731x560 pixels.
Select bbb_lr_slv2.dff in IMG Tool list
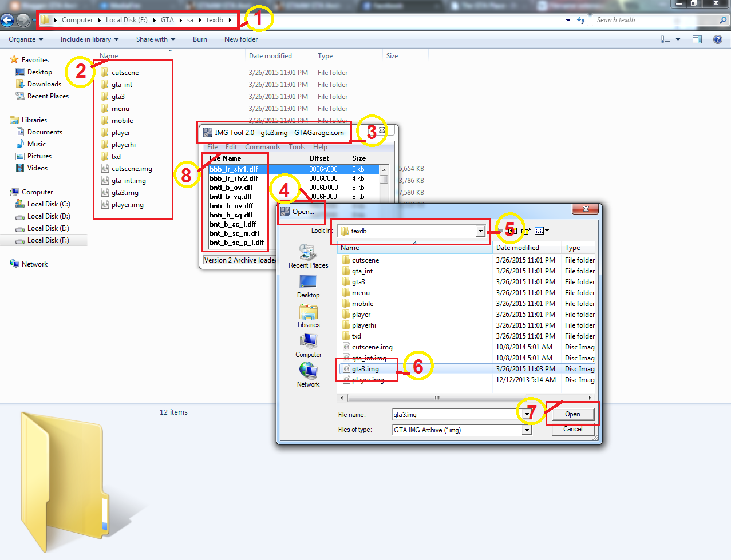coord(234,178)
